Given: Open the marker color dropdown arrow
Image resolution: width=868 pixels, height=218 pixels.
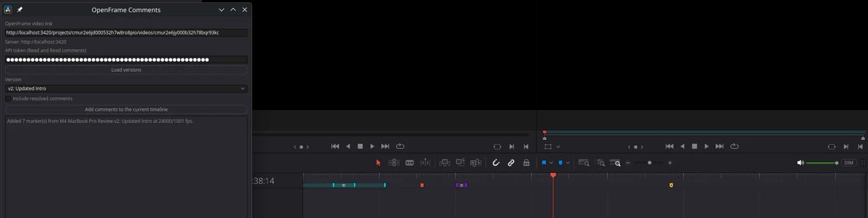Looking at the screenshot, I should pyautogui.click(x=568, y=163).
